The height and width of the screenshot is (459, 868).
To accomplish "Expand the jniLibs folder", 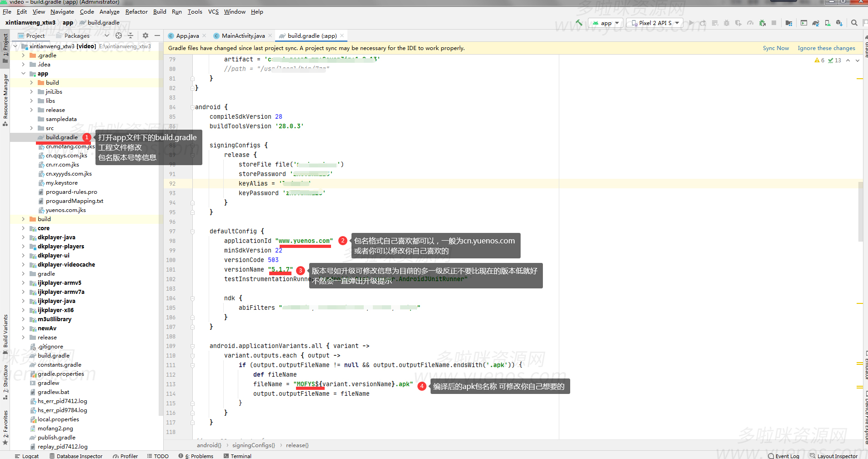I will 31,92.
